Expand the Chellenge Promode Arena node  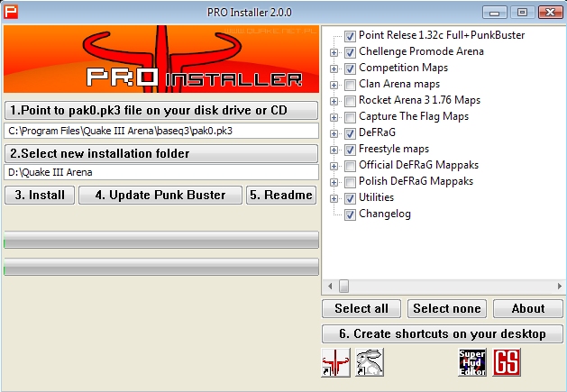[x=334, y=52]
